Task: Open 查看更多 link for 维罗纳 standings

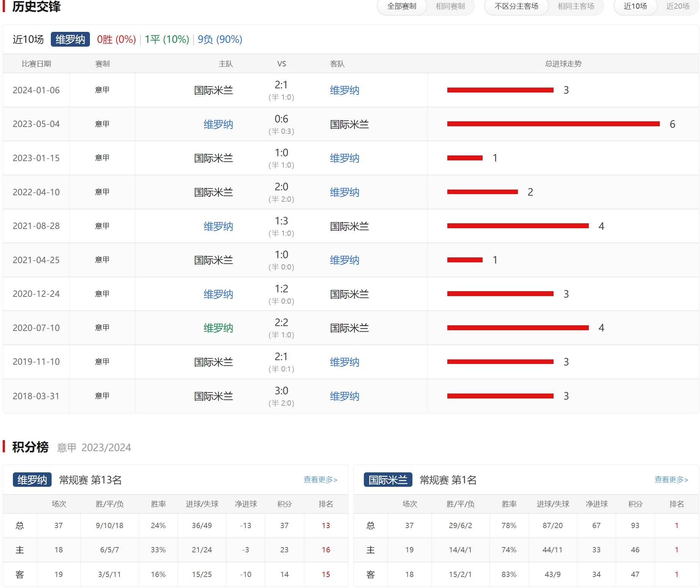Action: (x=320, y=480)
